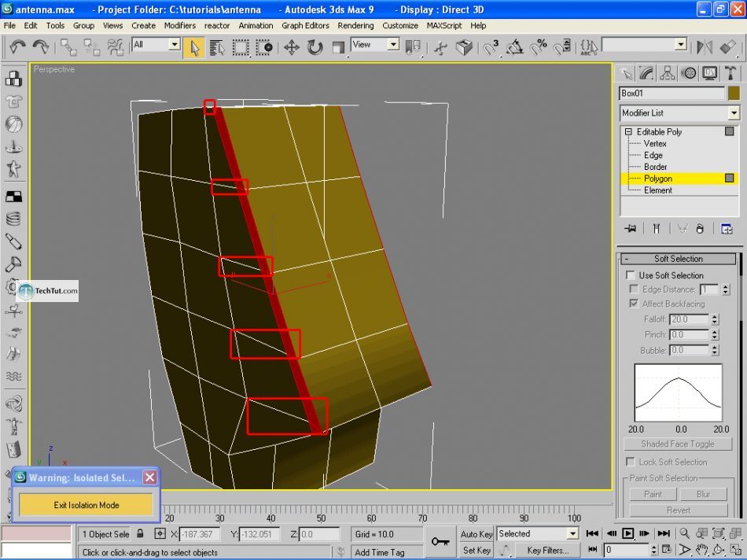The height and width of the screenshot is (560, 747).
Task: Click the Exit Isolation Mode button
Action: tap(86, 505)
